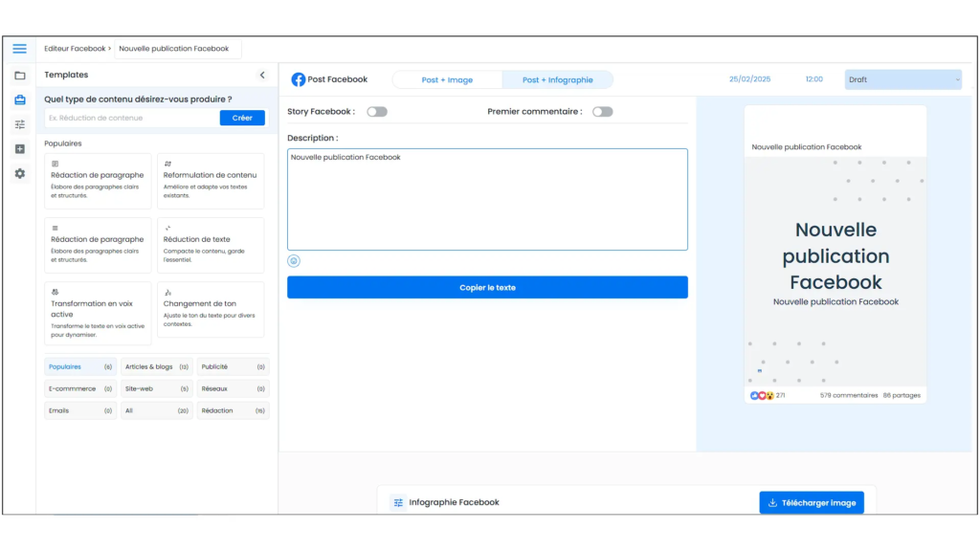The height and width of the screenshot is (551, 980).
Task: Select the Réseaux category filter
Action: [x=233, y=388]
